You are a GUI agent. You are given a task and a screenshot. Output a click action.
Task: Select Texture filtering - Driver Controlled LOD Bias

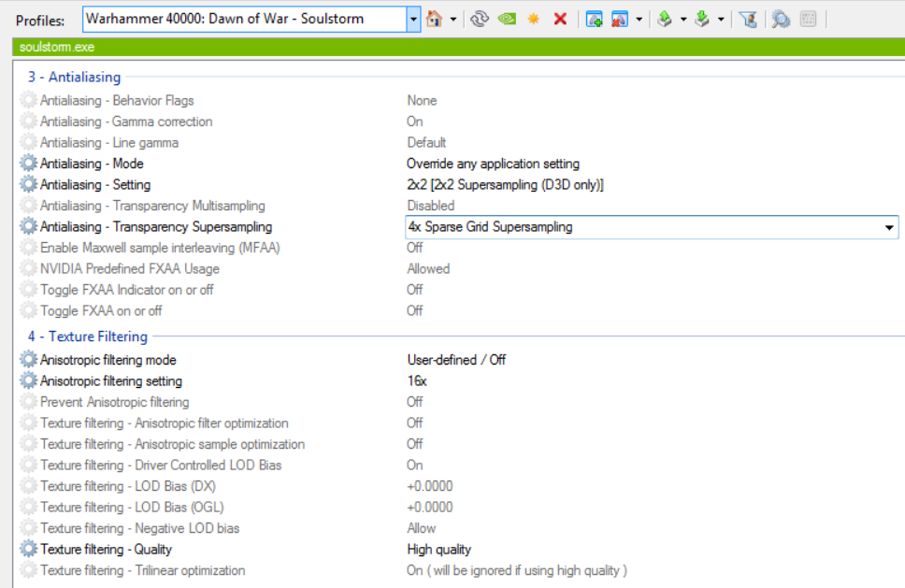click(x=459, y=466)
